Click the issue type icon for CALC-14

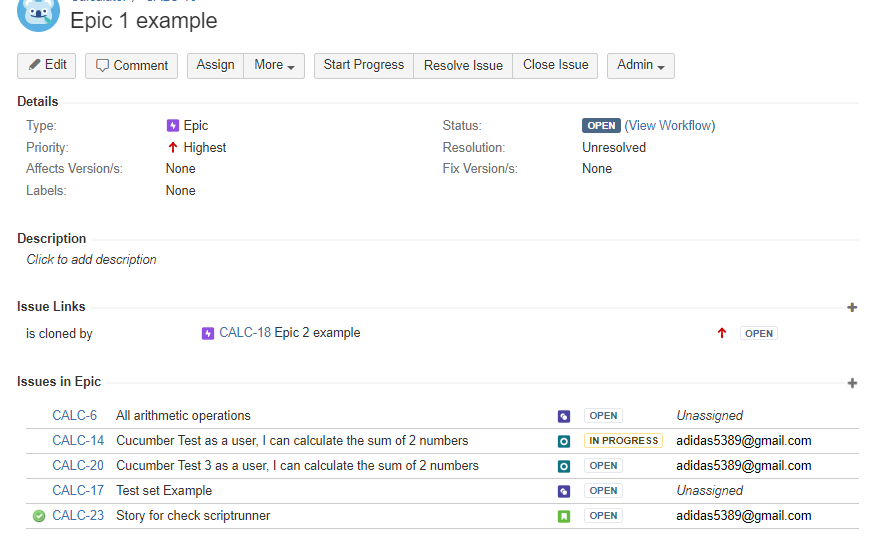point(564,442)
